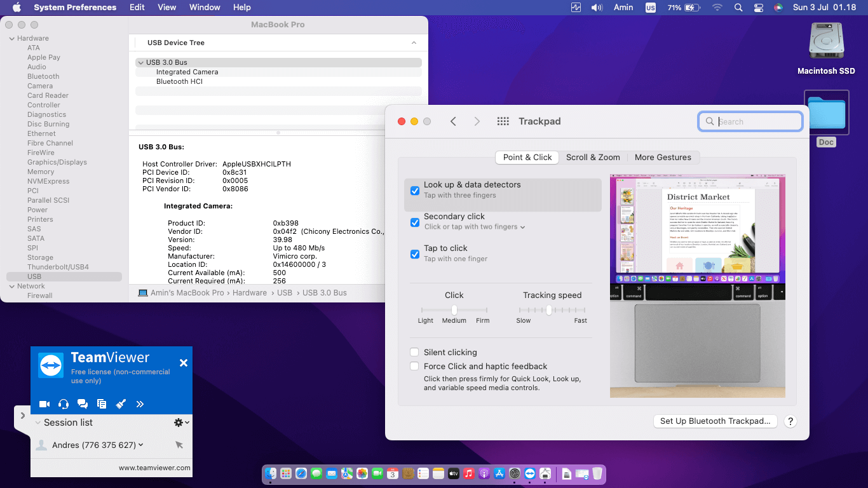Show all preferences grid icon
The image size is (868, 488).
click(x=503, y=121)
